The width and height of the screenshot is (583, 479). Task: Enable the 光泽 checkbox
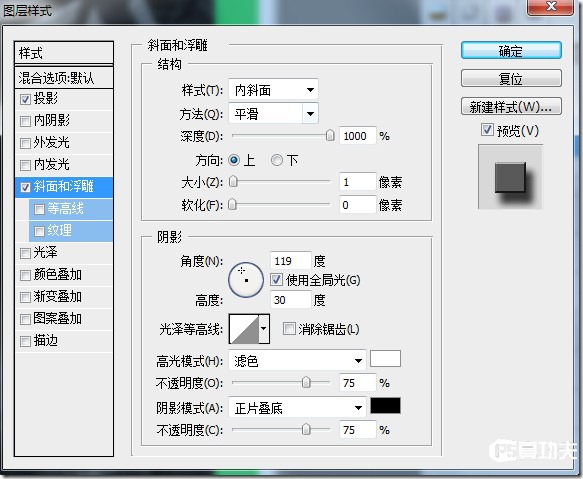pos(25,254)
